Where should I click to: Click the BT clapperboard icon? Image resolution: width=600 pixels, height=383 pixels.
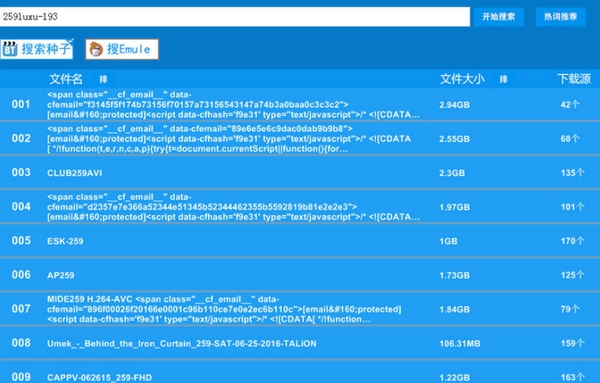[10, 49]
